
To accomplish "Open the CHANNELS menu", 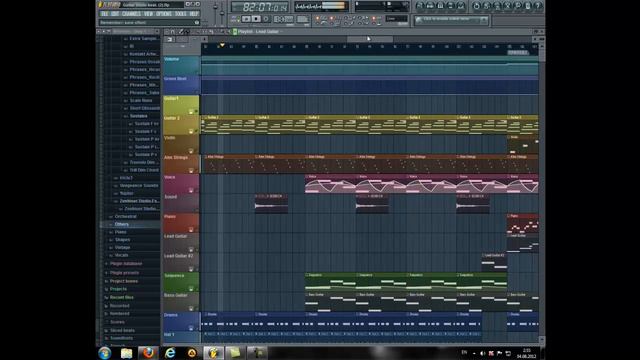I will pyautogui.click(x=131, y=14).
